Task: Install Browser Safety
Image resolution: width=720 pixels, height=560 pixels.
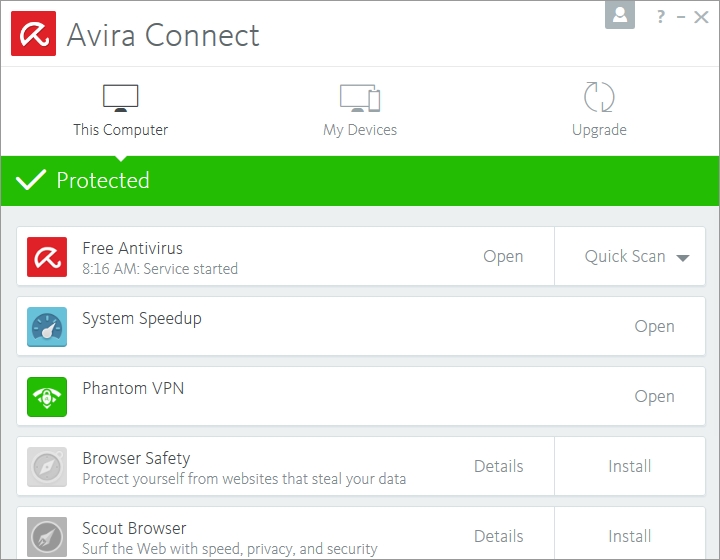Action: pos(629,466)
